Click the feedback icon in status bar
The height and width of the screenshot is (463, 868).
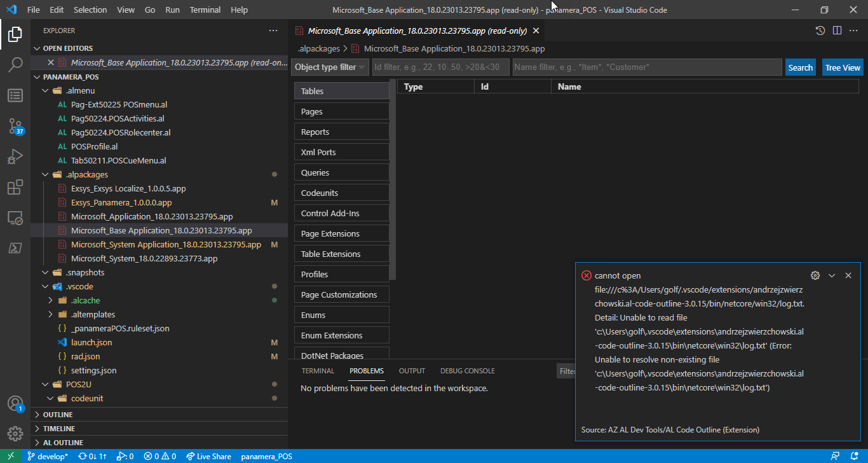pyautogui.click(x=835, y=456)
